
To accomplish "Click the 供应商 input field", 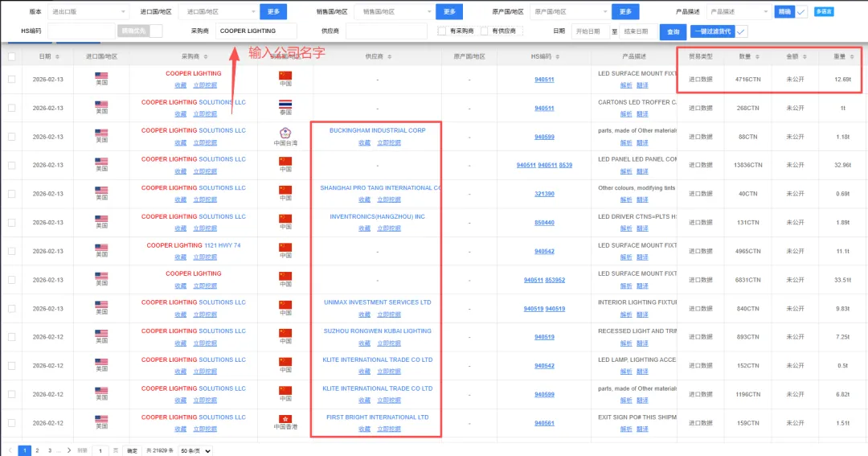I will (387, 31).
